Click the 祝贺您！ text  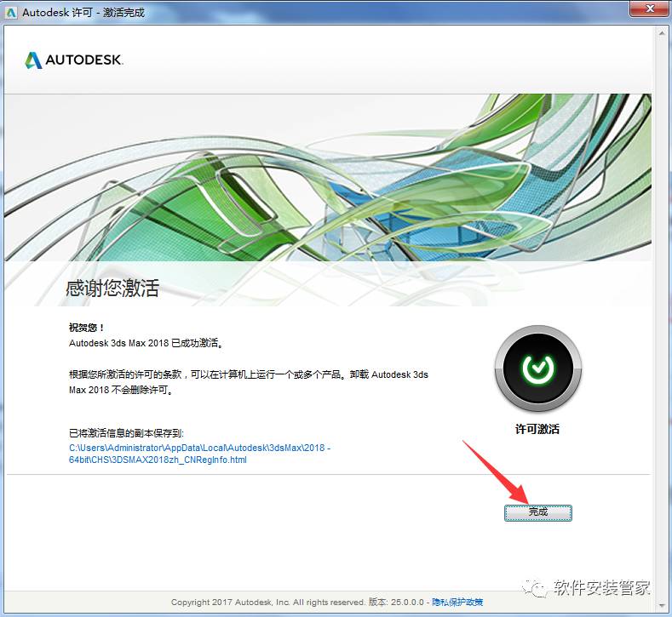(x=86, y=328)
